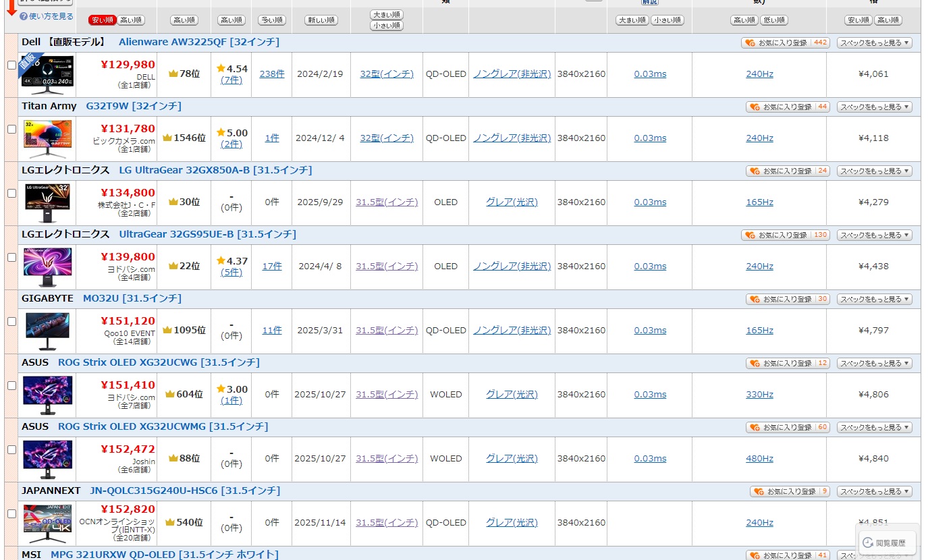Viewport: 928px width, 560px height.
Task: Open the LG UltraGear 32GX850A-B product link
Action: pyautogui.click(x=215, y=170)
